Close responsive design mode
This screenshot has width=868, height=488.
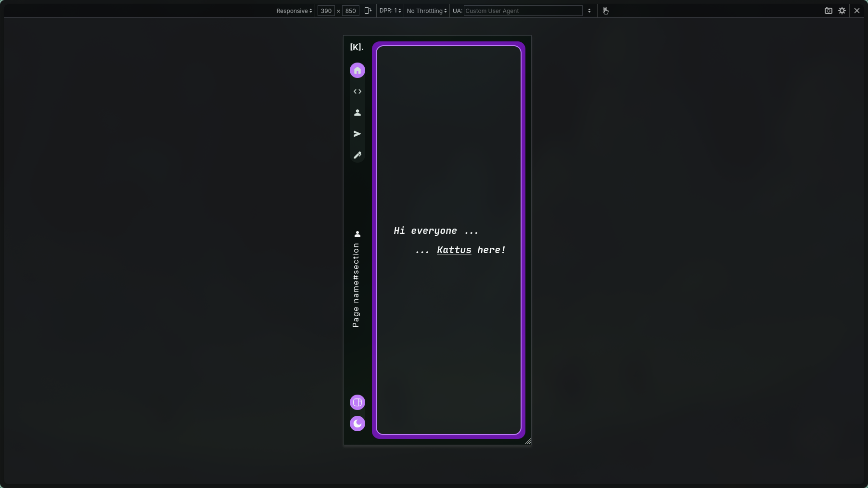point(857,11)
